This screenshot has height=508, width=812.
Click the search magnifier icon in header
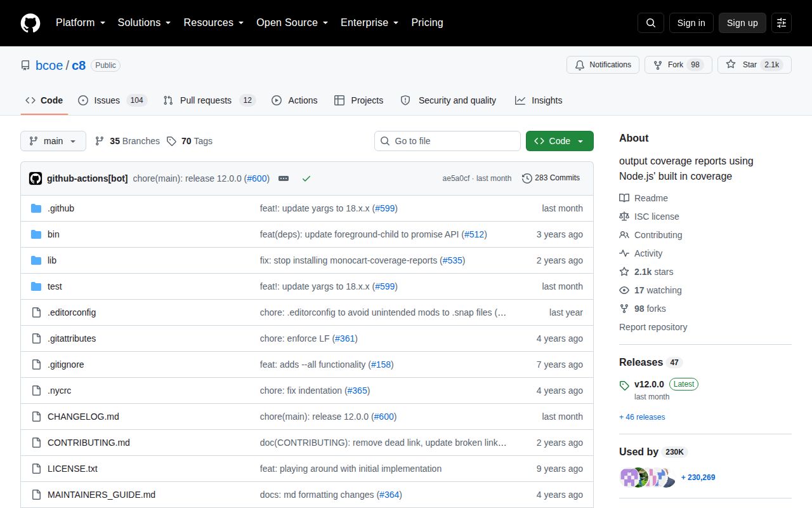[651, 23]
